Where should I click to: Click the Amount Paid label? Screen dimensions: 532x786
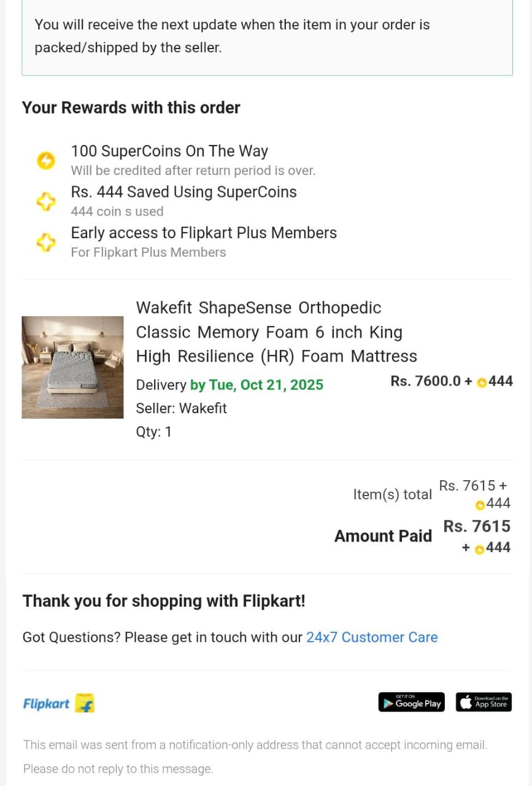pos(383,536)
